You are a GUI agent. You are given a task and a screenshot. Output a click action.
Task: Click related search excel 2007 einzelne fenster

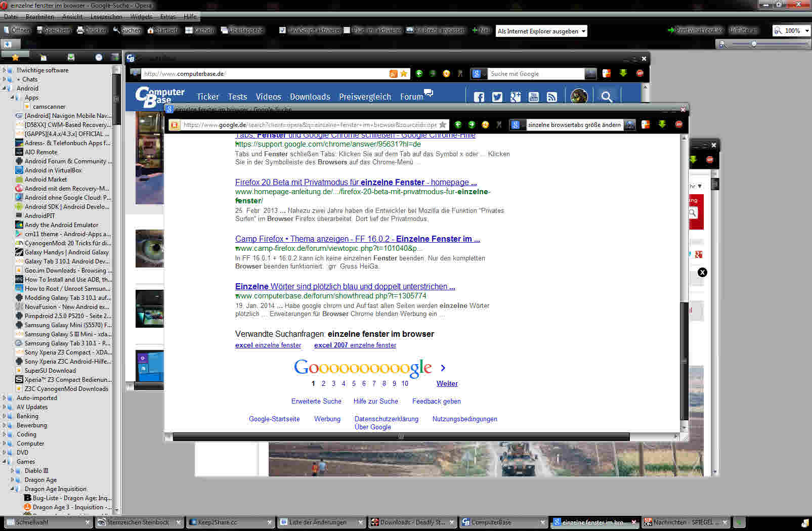pyautogui.click(x=355, y=345)
